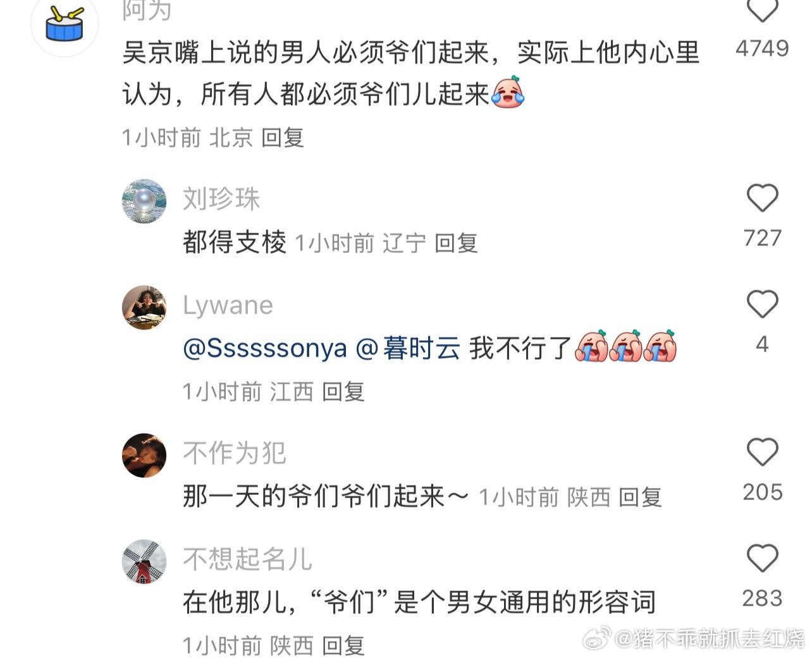Reply to Lywane's comment from 江西
This screenshot has height=658, width=812.
click(x=343, y=391)
